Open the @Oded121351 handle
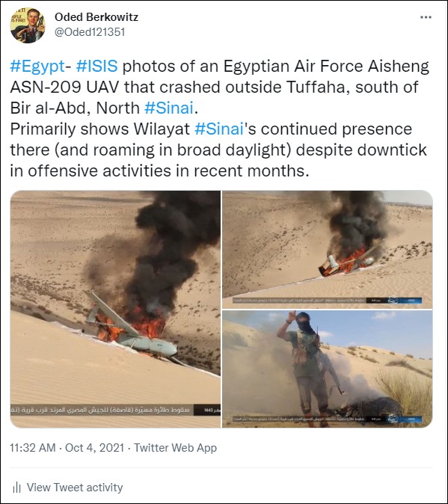Image resolution: width=448 pixels, height=504 pixels. (x=90, y=32)
